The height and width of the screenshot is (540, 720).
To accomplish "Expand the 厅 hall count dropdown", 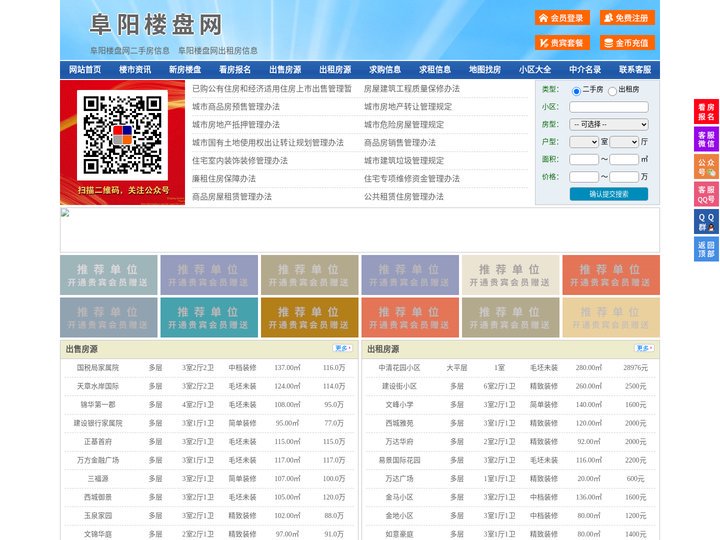I will (624, 142).
